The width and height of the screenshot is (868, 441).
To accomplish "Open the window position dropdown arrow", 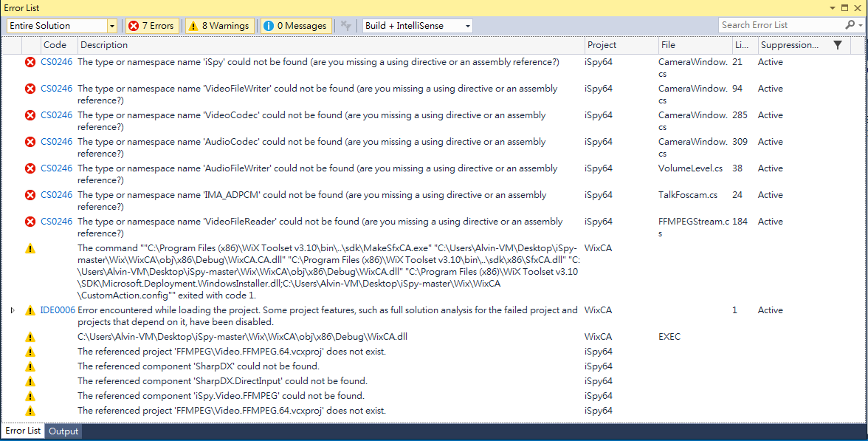I will (x=833, y=7).
